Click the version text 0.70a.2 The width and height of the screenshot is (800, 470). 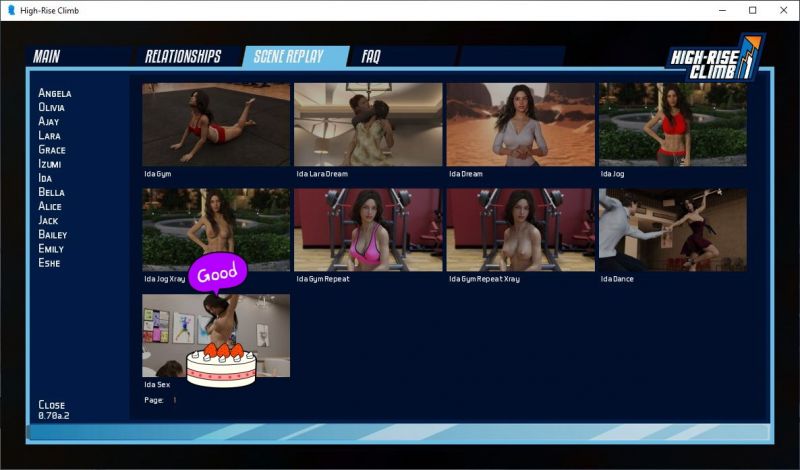click(x=54, y=416)
